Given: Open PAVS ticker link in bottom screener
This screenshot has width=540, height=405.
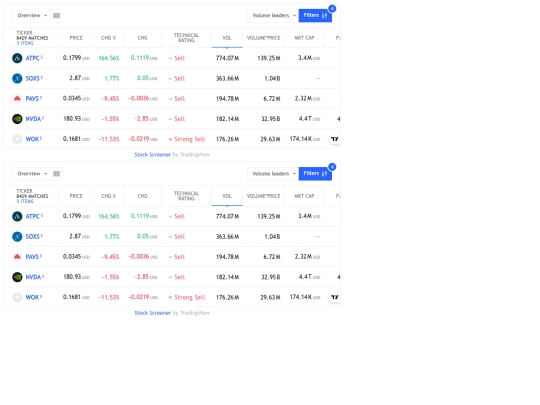Looking at the screenshot, I should pyautogui.click(x=32, y=257).
